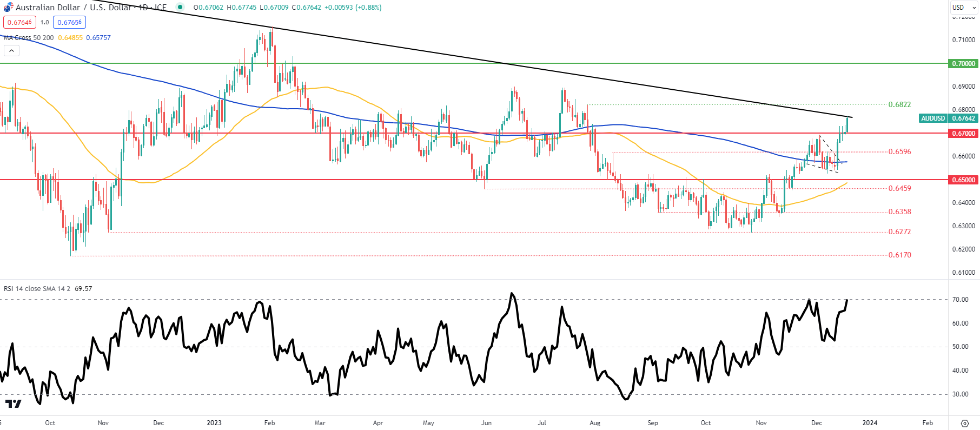The image size is (980, 430).
Task: Click the RSI current value 69.57
Action: coord(83,289)
